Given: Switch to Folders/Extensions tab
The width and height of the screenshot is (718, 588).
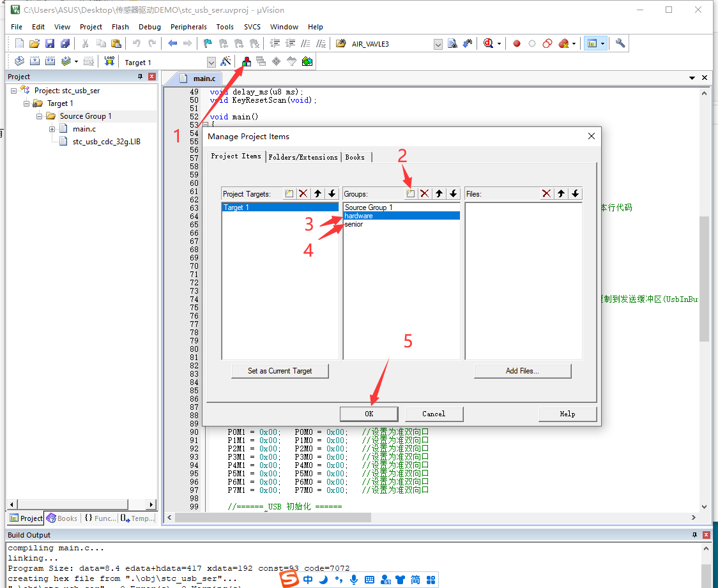Looking at the screenshot, I should coord(303,157).
